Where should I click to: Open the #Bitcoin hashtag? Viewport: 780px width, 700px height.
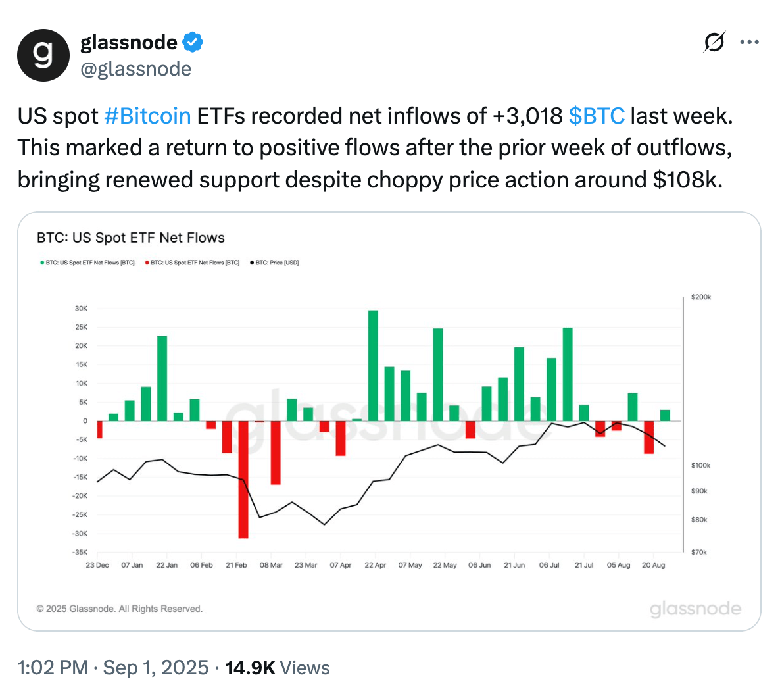coord(147,116)
